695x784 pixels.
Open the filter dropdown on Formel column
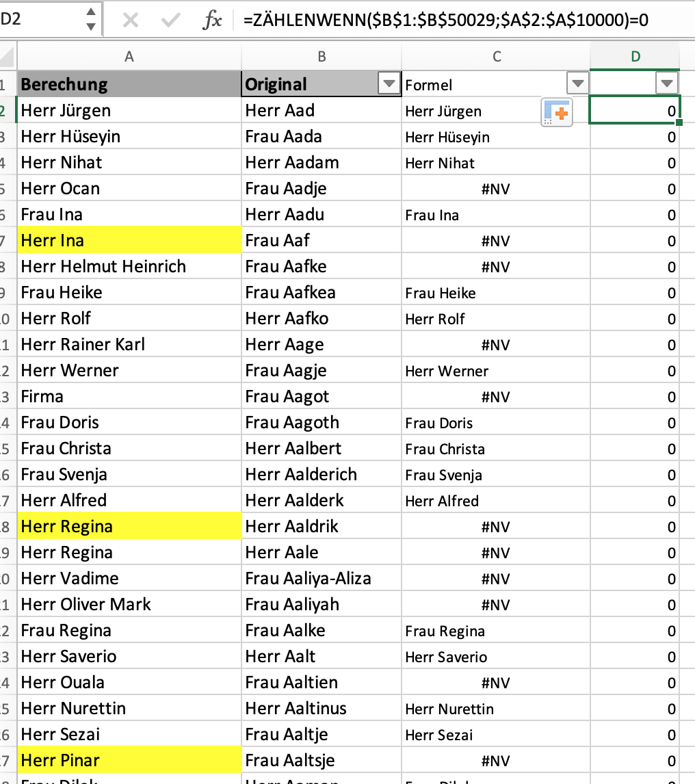(578, 84)
